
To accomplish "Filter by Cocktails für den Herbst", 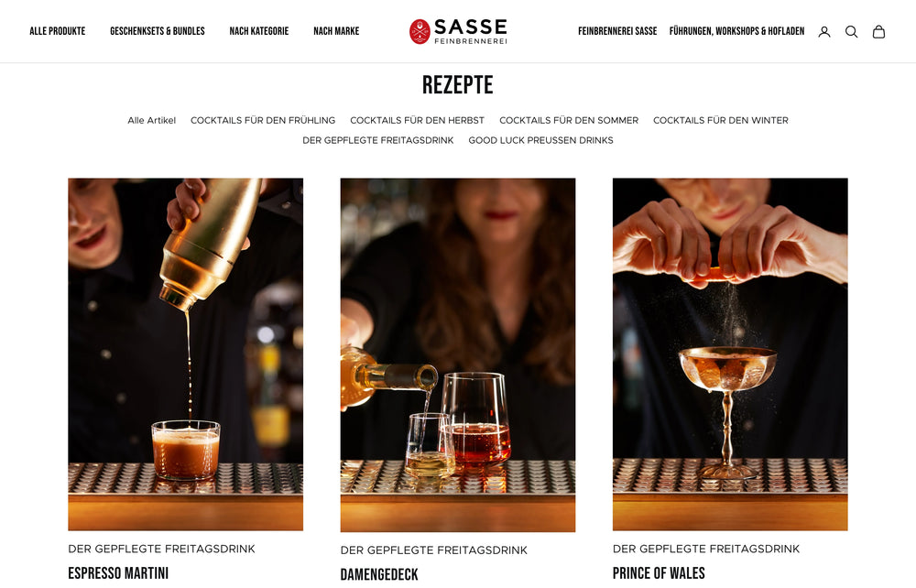I will 417,120.
